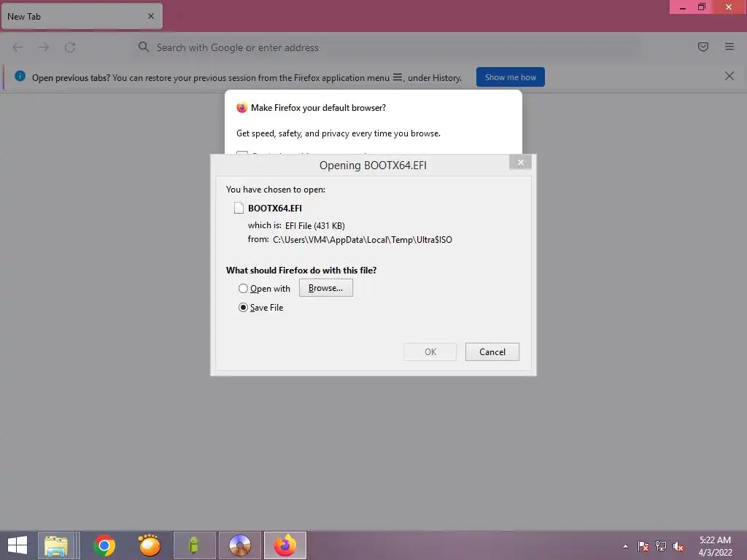747x560 pixels.
Task: Open the clock showing 5:22 AM
Action: pyautogui.click(x=715, y=546)
